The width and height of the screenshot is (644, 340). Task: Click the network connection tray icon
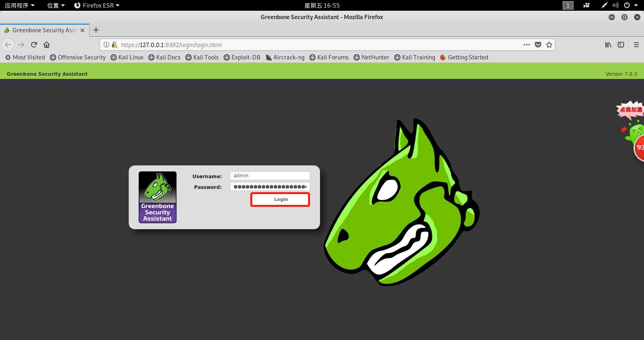pos(605,5)
